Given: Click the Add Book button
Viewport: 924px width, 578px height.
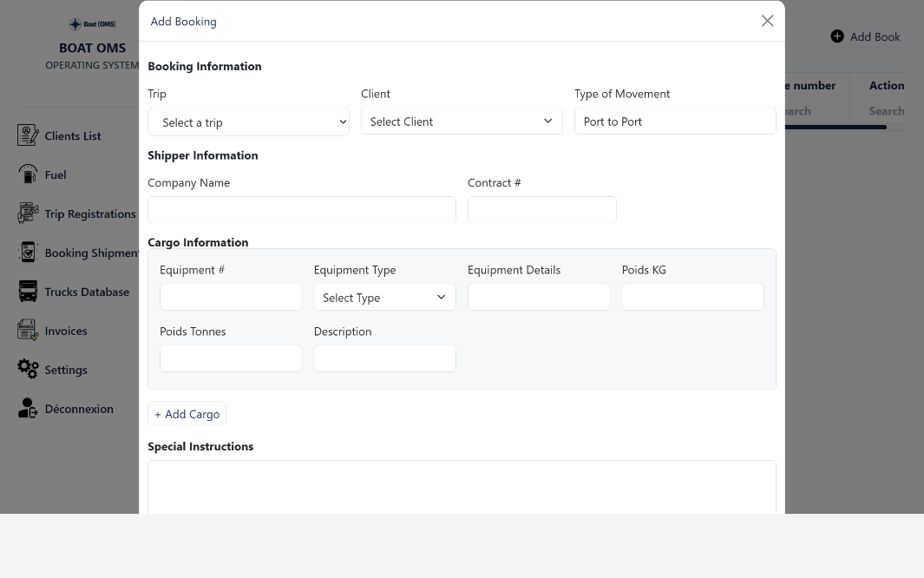Looking at the screenshot, I should tap(866, 36).
